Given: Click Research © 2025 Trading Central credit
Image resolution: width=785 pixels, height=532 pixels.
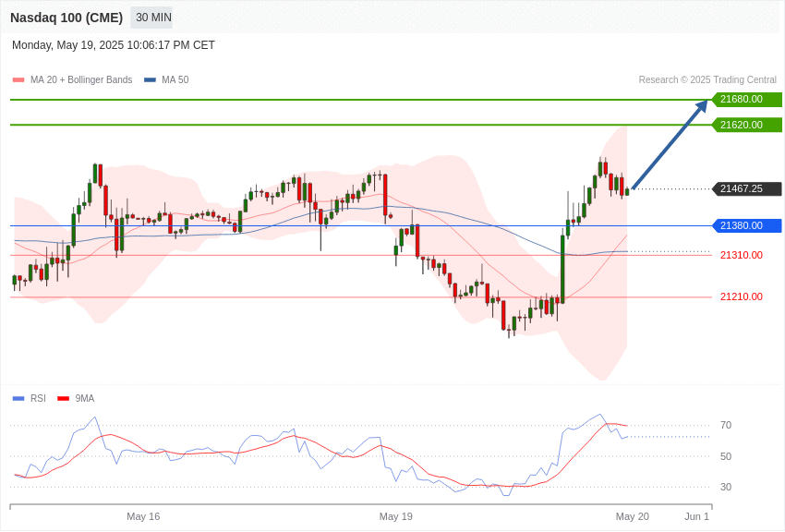Looking at the screenshot, I should point(707,80).
